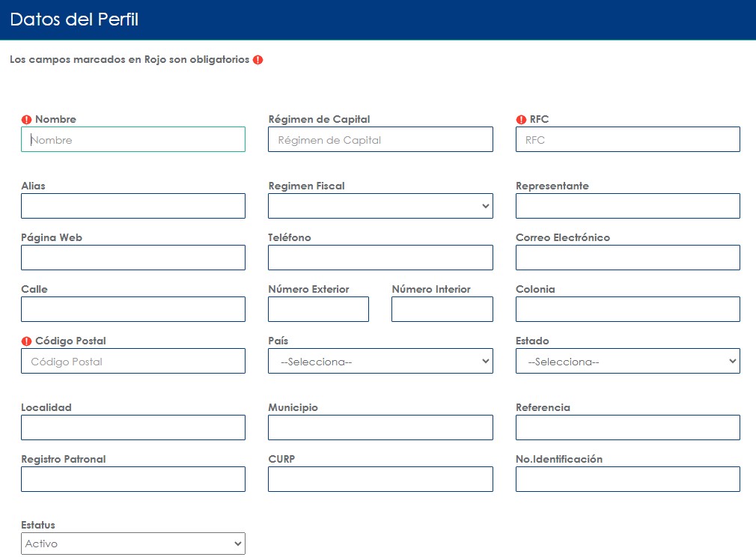Focus the Correo Electrónico field
Image resolution: width=756 pixels, height=560 pixels.
pyautogui.click(x=627, y=258)
